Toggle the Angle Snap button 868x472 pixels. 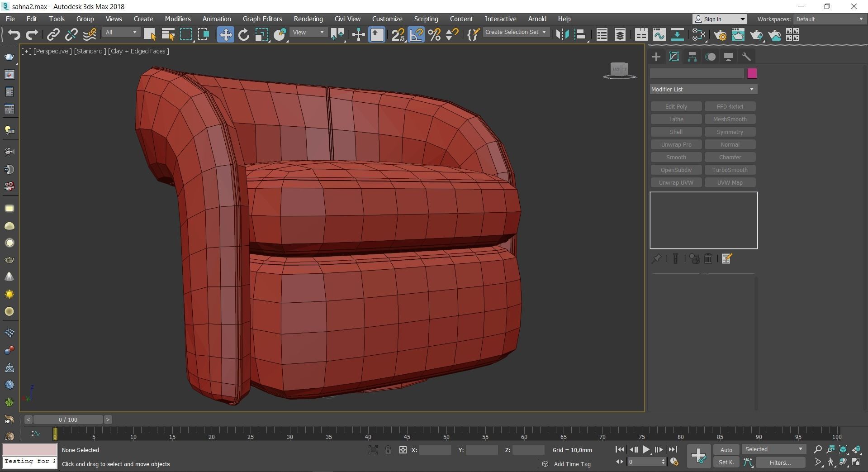point(416,35)
